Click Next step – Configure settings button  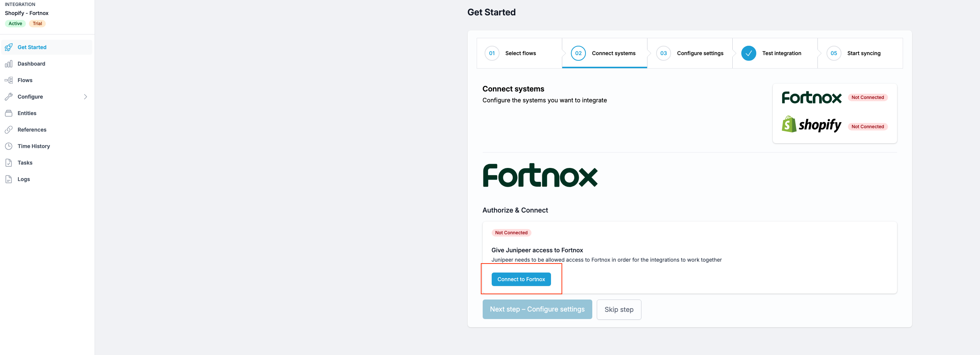(x=537, y=309)
